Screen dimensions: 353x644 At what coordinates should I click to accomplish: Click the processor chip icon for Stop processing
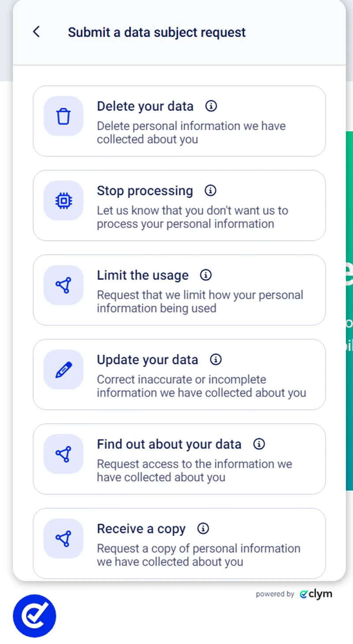pos(63,201)
